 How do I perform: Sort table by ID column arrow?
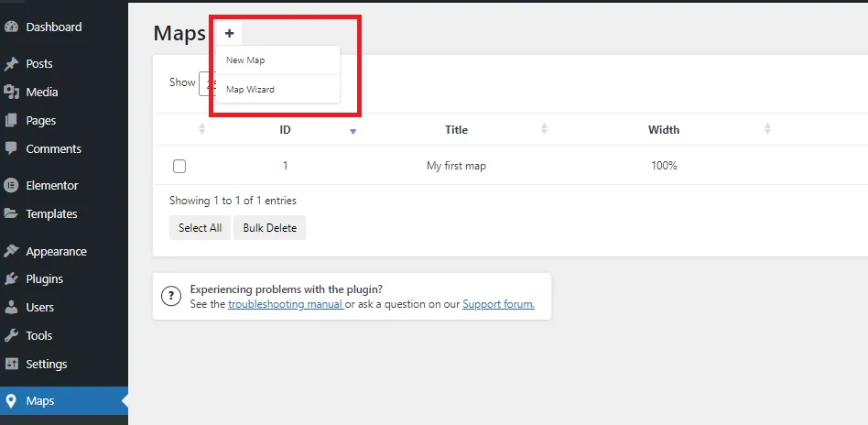[x=353, y=131]
